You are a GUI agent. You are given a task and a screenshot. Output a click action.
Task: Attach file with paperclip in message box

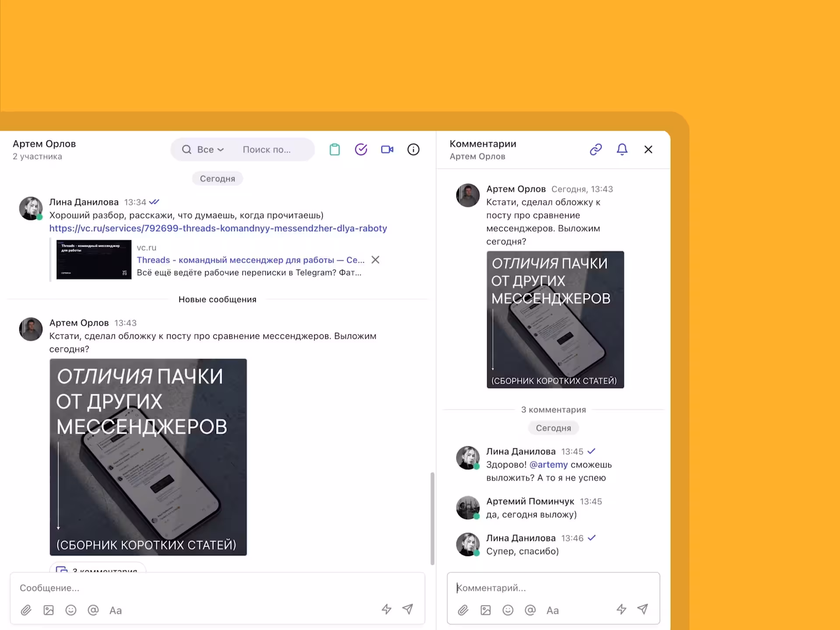coord(26,610)
